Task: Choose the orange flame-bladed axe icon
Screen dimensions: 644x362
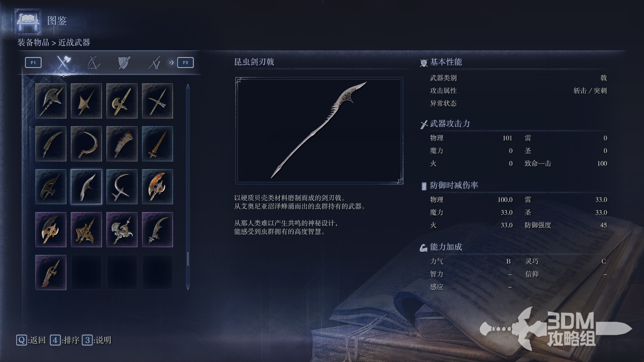Action: tap(157, 187)
